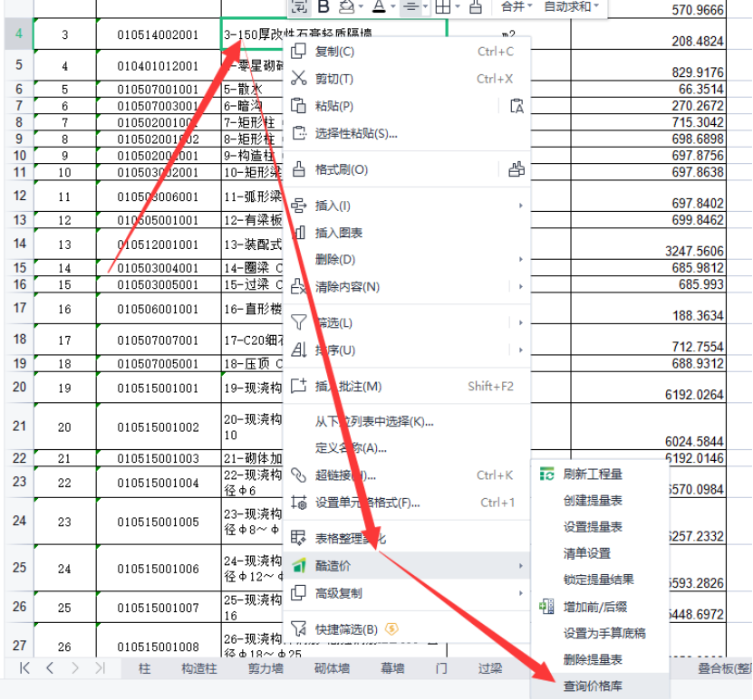Image resolution: width=753 pixels, height=700 pixels.
Task: Select 刷新工程量 in the submenu
Action: (593, 474)
